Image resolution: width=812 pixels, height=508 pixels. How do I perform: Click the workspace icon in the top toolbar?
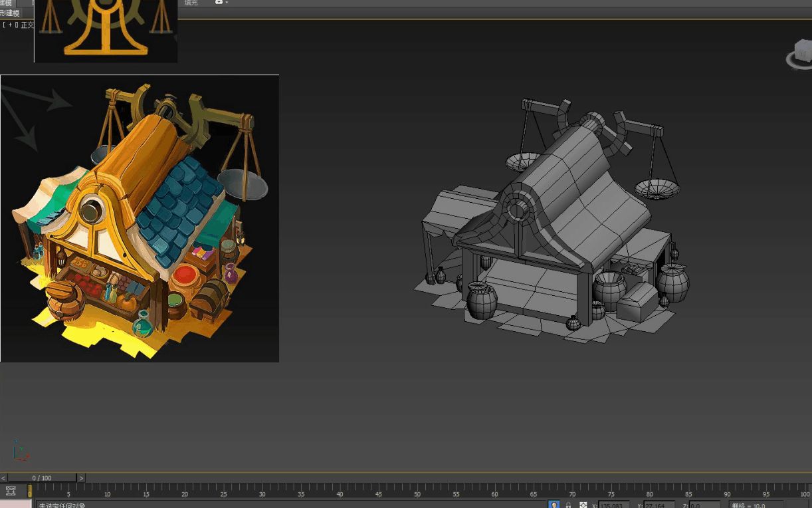(x=219, y=3)
